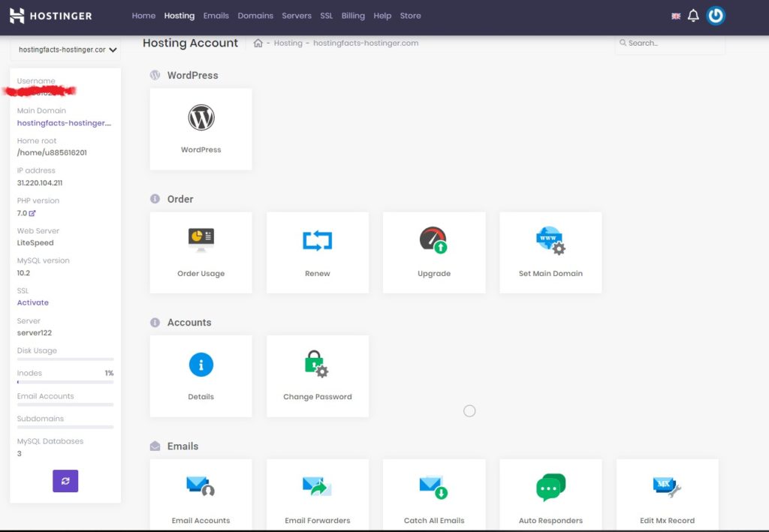769x532 pixels.
Task: Click hostingfacts-hostinger.com in breadcrumb
Action: coord(366,43)
